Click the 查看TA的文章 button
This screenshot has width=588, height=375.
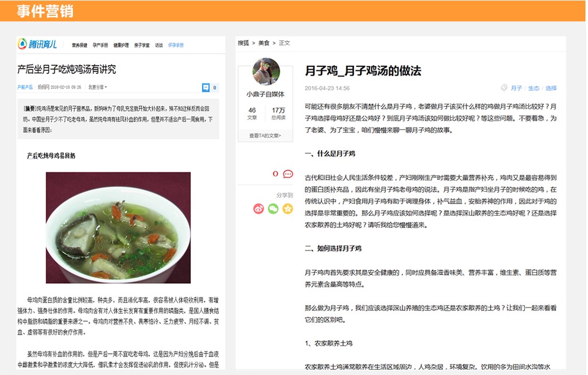click(x=265, y=136)
